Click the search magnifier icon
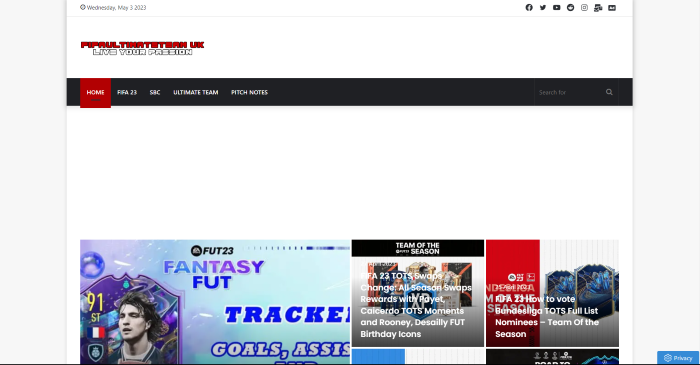 click(x=609, y=92)
